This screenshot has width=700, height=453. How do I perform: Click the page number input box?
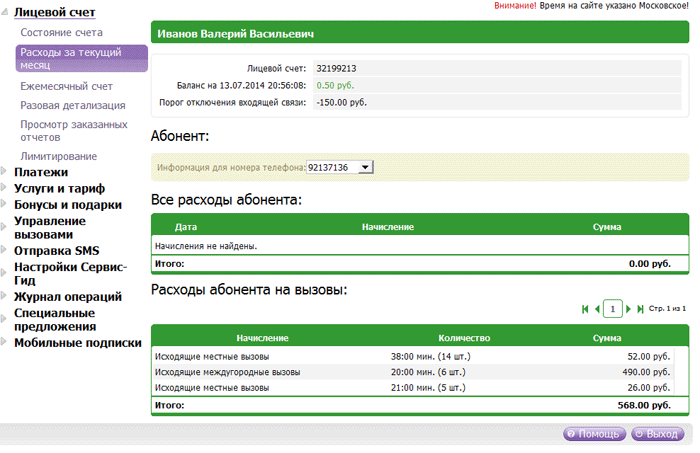(612, 310)
